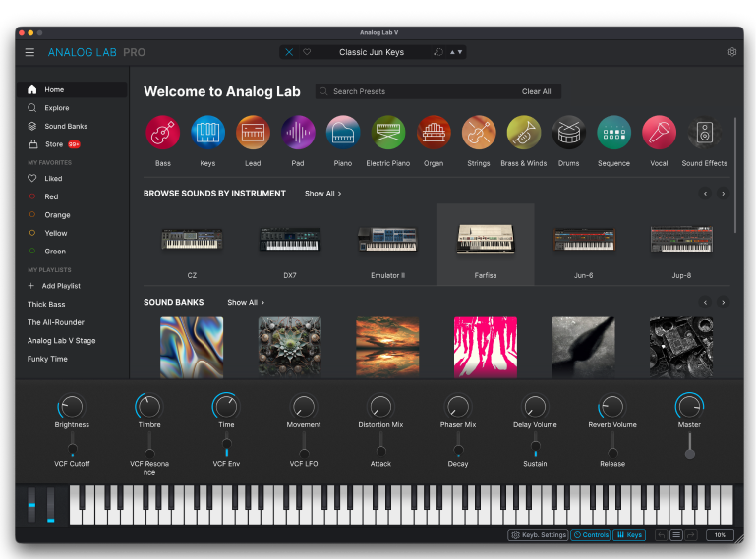Go to Explore in the sidebar

click(56, 108)
